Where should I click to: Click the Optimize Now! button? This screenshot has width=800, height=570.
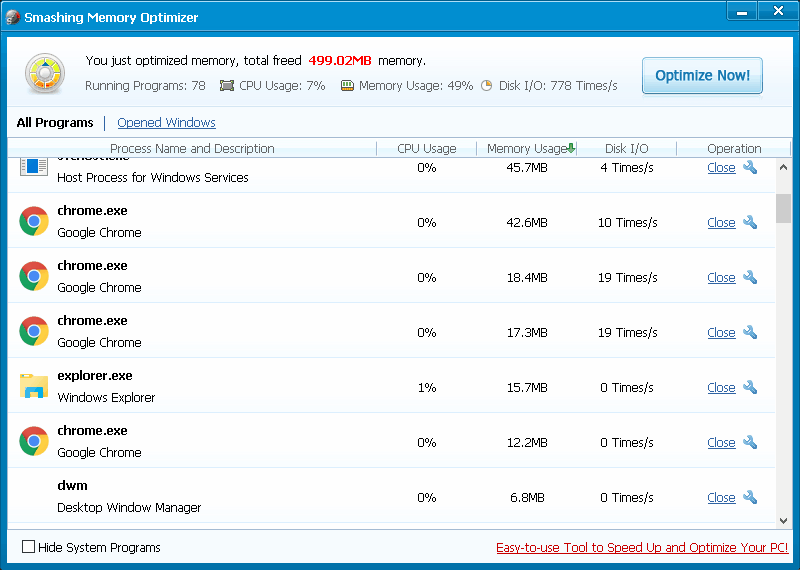coord(702,76)
